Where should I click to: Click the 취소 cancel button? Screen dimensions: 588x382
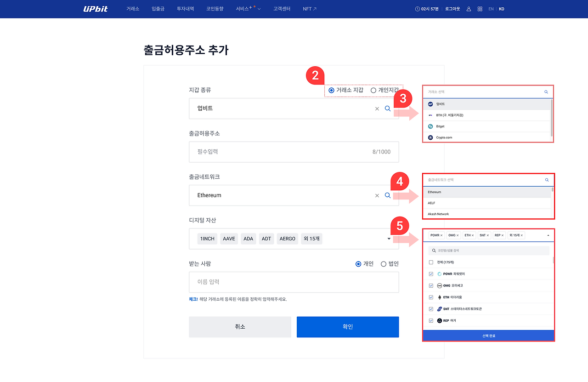click(240, 327)
